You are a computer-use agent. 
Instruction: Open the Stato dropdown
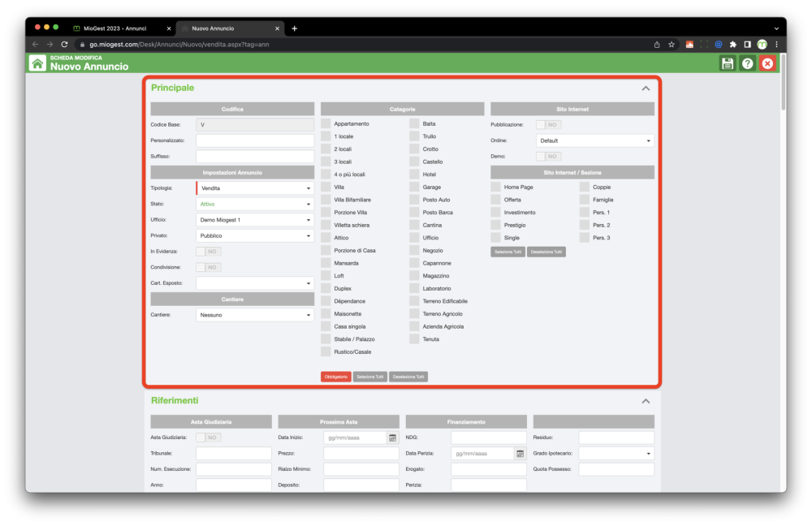255,204
